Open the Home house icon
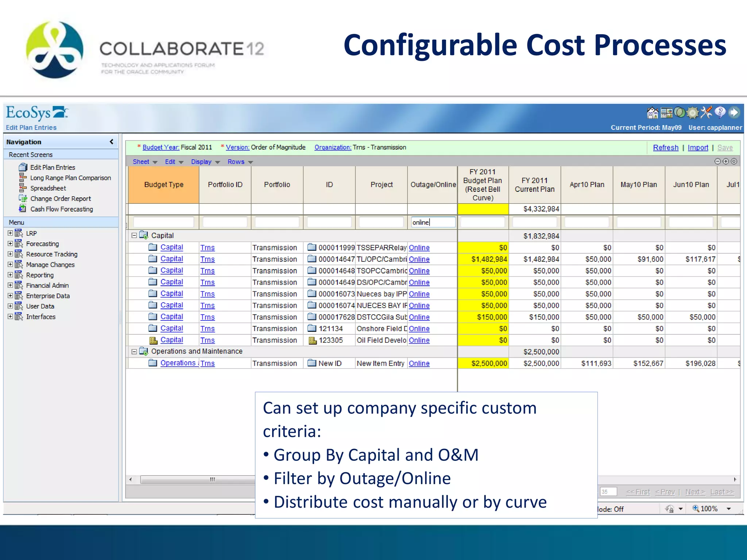Viewport: 747px width, 560px height. click(653, 113)
